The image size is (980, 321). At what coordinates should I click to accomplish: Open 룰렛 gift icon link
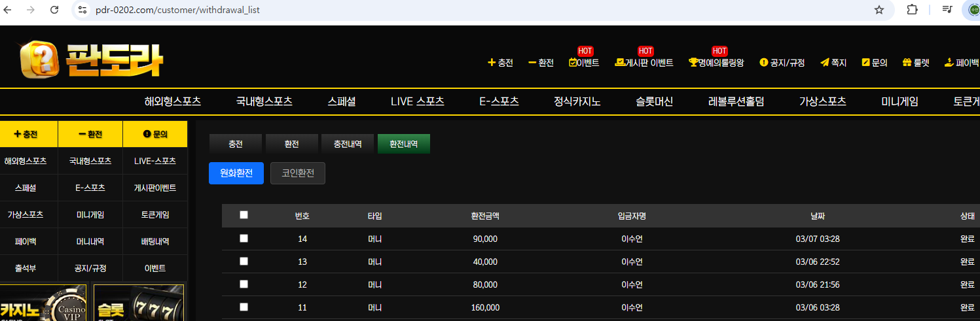(916, 63)
